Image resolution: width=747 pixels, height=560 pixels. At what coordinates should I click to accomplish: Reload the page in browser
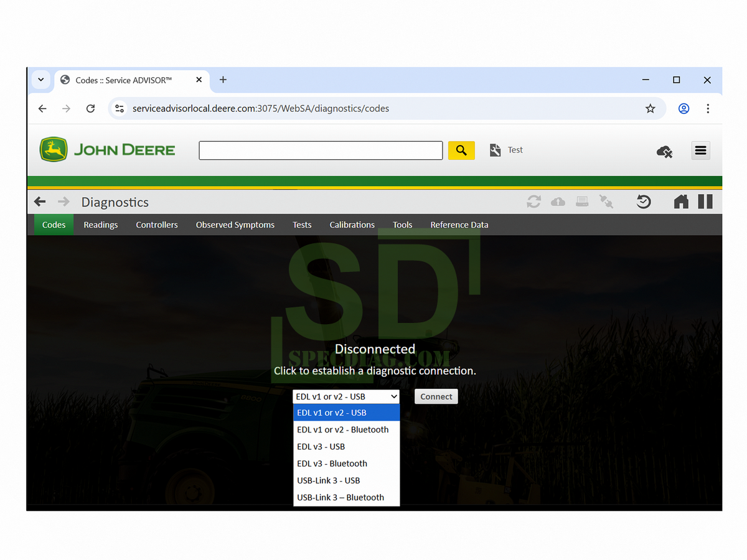tap(90, 108)
